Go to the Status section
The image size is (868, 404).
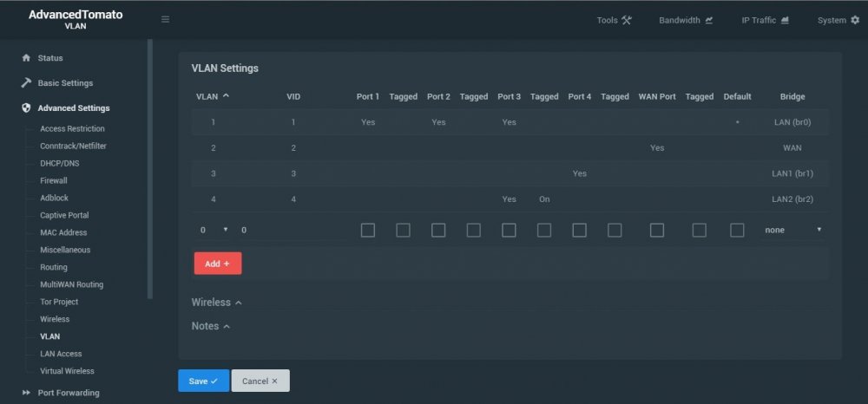[49, 57]
